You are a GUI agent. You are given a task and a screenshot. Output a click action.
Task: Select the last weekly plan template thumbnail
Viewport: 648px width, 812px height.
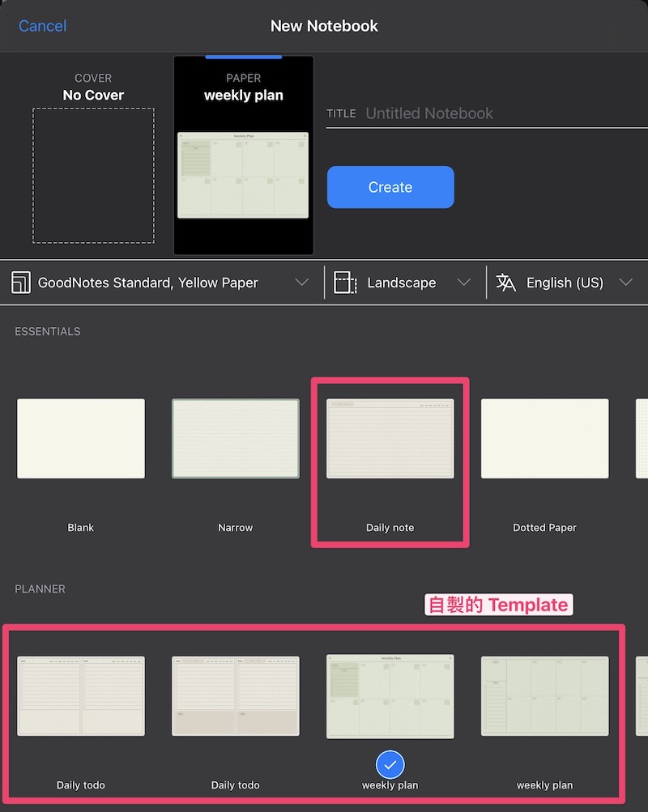pyautogui.click(x=544, y=695)
